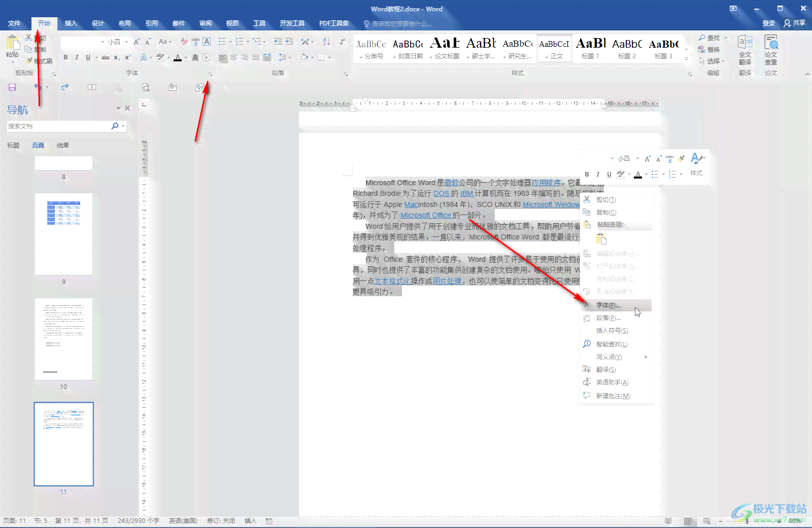Click the Copy (复制) button in the clipboard group
812x528 pixels.
click(x=36, y=50)
